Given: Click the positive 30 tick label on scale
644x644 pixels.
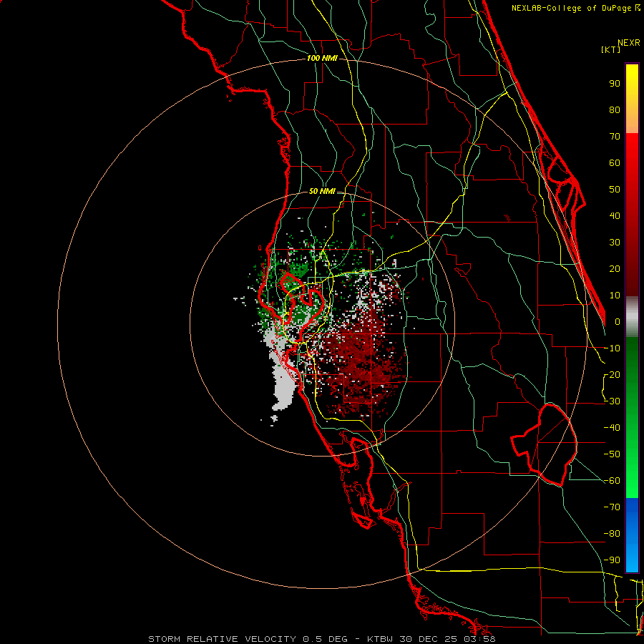Looking at the screenshot, I should coord(615,243).
